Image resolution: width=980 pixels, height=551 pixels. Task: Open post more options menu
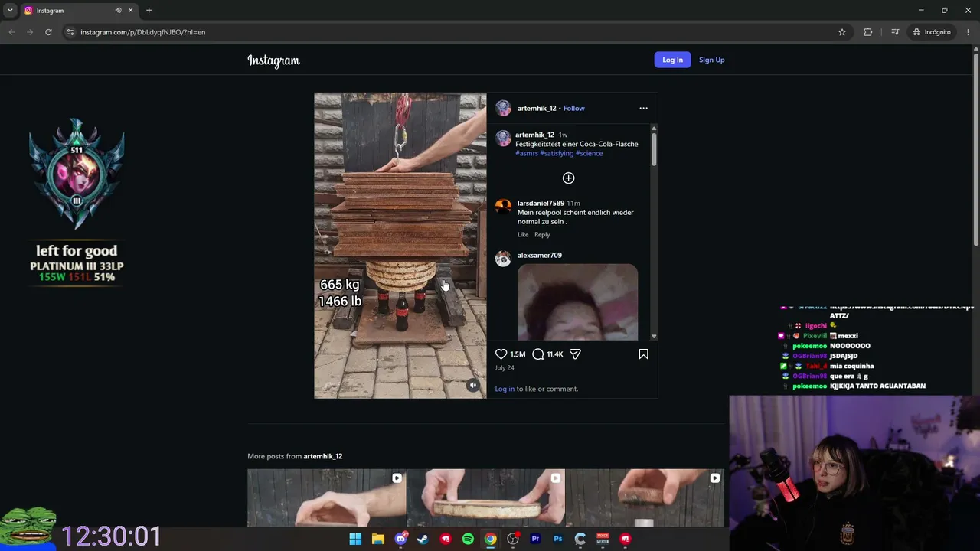(643, 108)
